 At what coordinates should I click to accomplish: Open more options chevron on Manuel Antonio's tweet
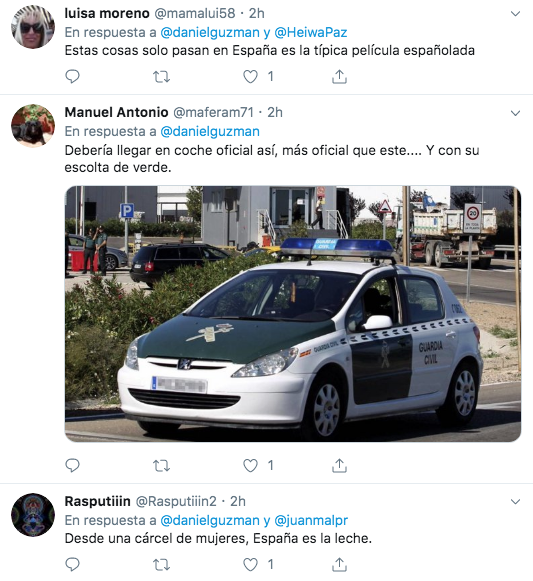pyautogui.click(x=515, y=113)
